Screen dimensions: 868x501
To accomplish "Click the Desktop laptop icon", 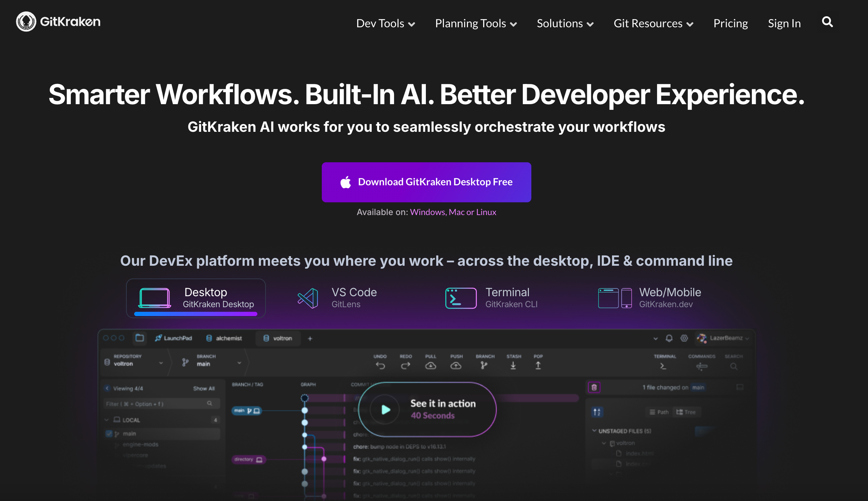I will point(154,298).
